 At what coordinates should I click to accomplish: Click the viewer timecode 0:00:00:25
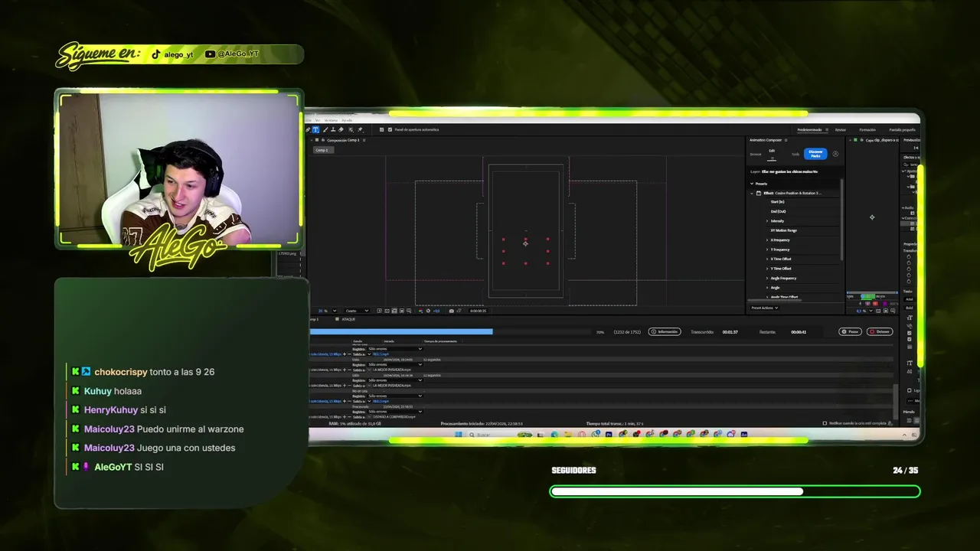479,311
